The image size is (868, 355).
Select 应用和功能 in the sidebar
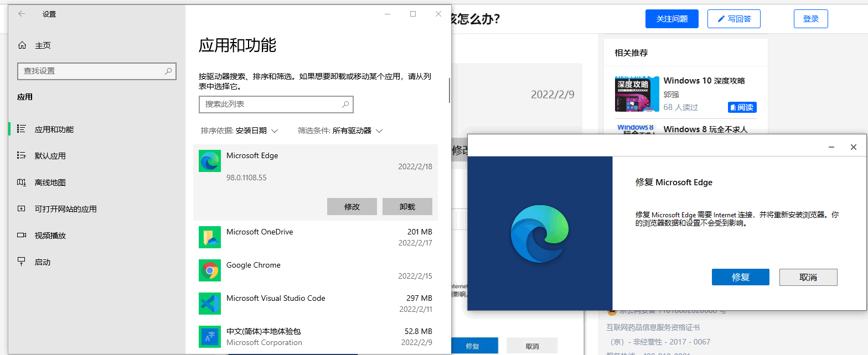click(54, 129)
